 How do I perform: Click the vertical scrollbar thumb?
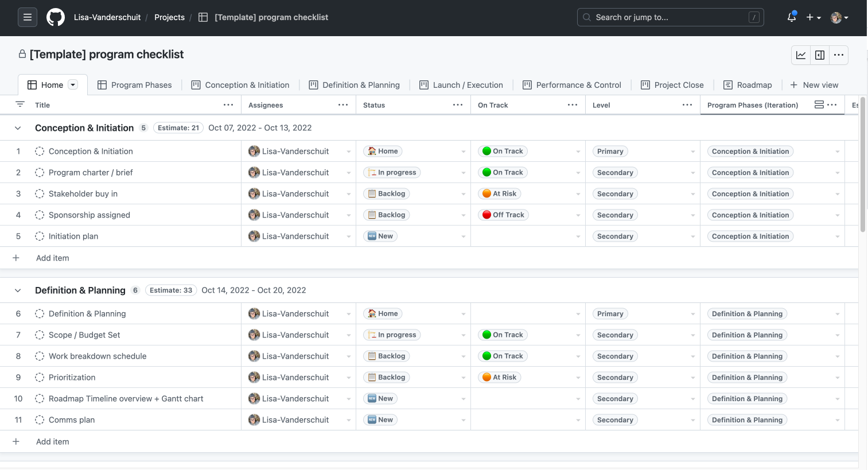(862, 164)
